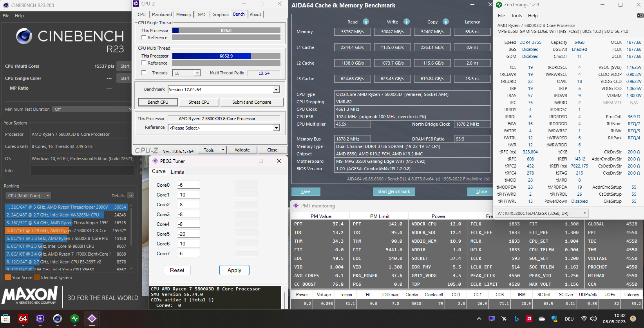Open the Graphics tab in CPU-Z
The height and width of the screenshot is (328, 644).
pos(221,14)
